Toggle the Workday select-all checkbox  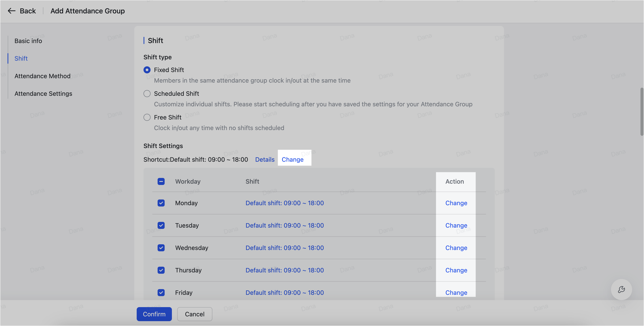[x=161, y=181]
